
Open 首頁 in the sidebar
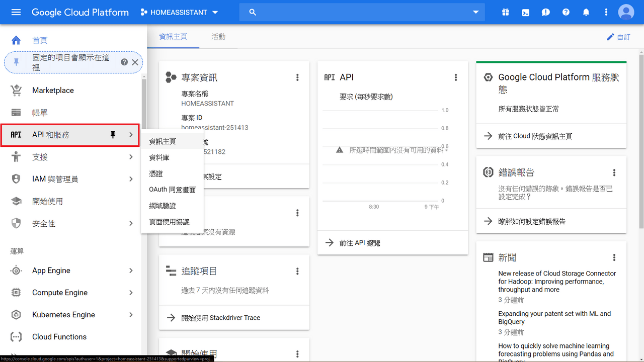click(40, 40)
